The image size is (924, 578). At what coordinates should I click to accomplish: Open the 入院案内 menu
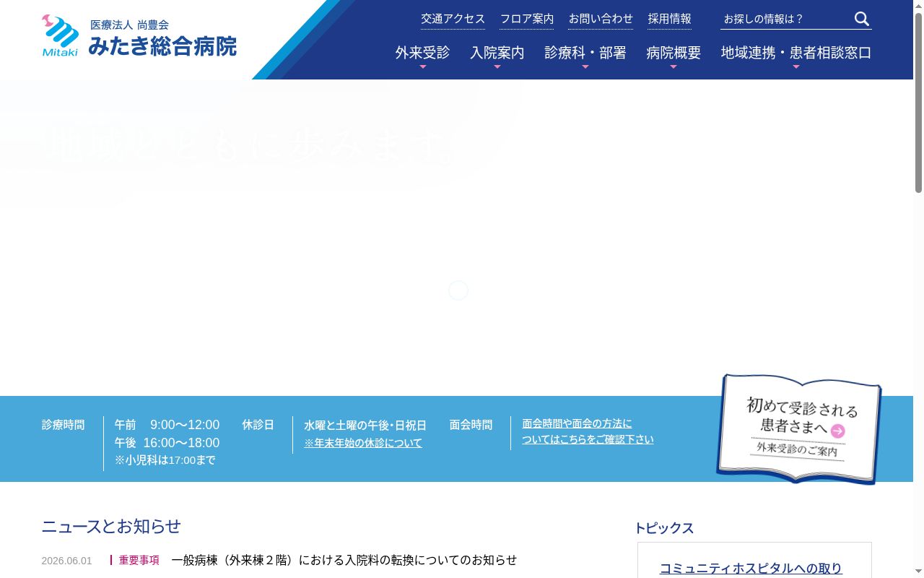click(x=497, y=53)
